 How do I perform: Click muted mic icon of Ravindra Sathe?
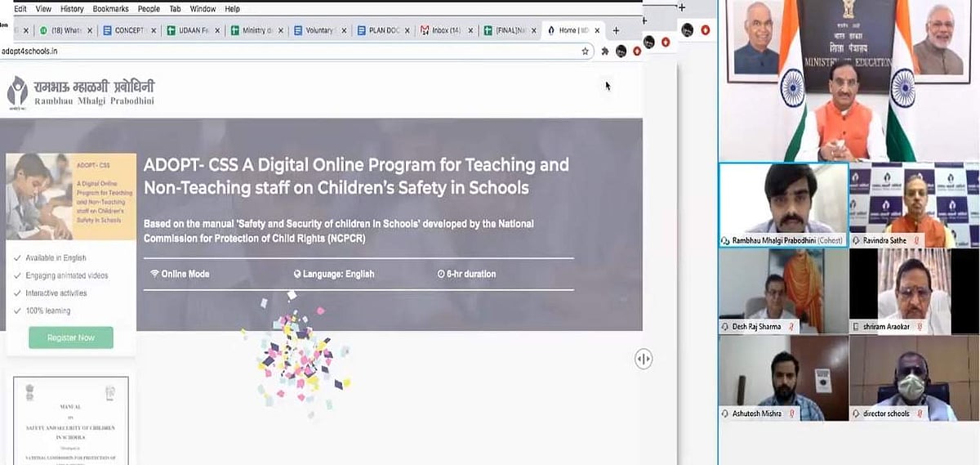pos(918,241)
